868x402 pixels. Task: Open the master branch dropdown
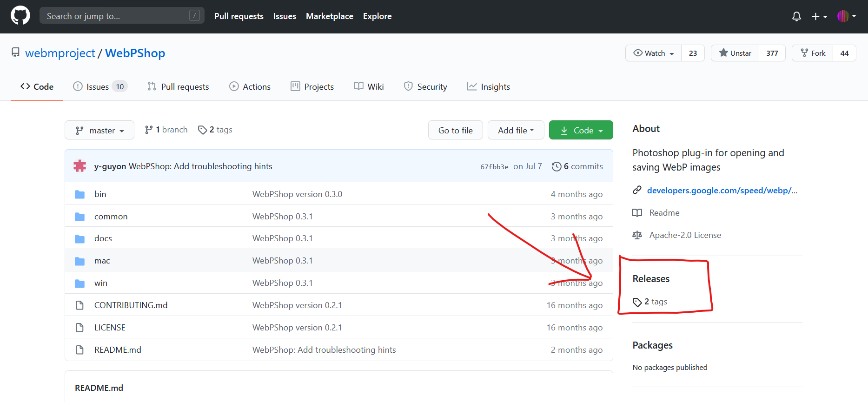coord(99,130)
